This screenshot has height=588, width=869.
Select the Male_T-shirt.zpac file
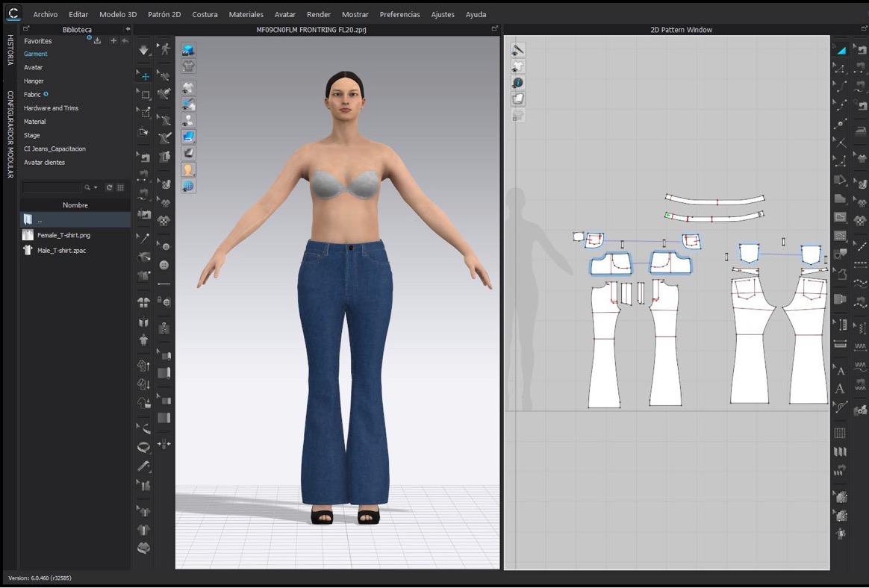(61, 251)
